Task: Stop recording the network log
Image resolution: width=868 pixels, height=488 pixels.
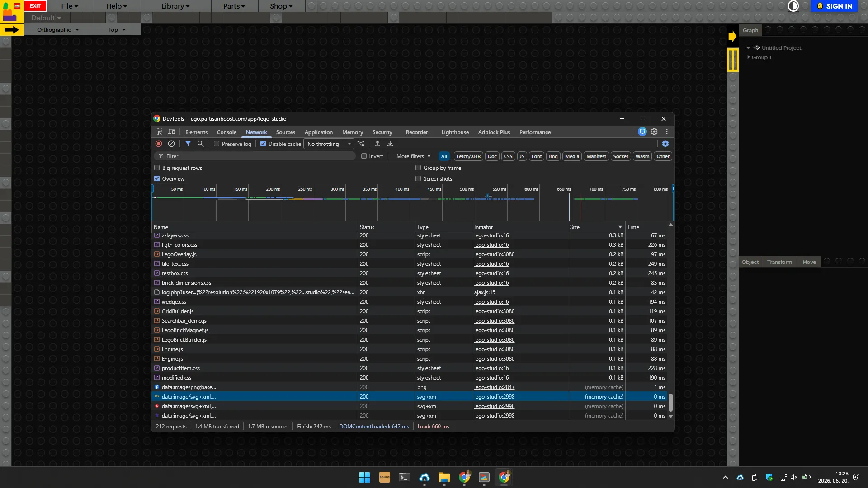Action: pyautogui.click(x=159, y=144)
